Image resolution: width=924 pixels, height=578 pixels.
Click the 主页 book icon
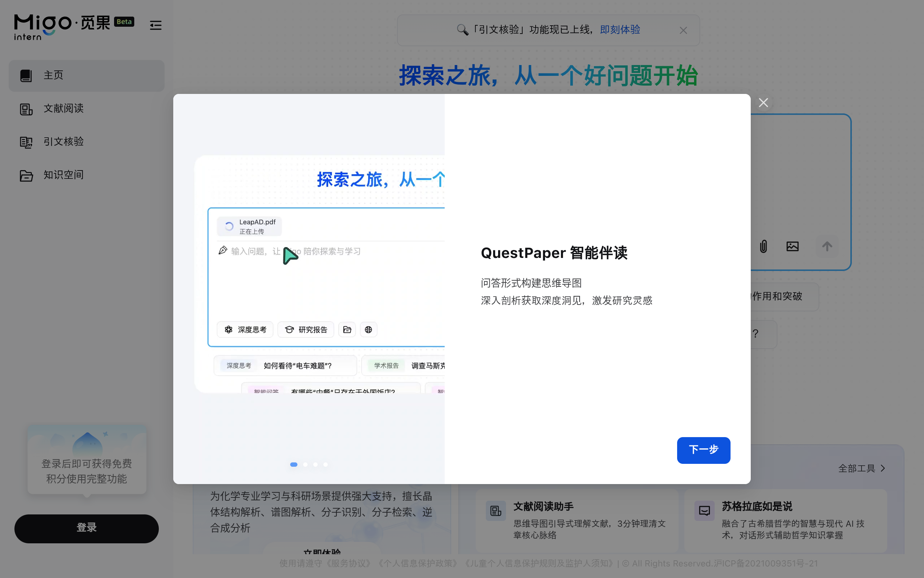[26, 75]
